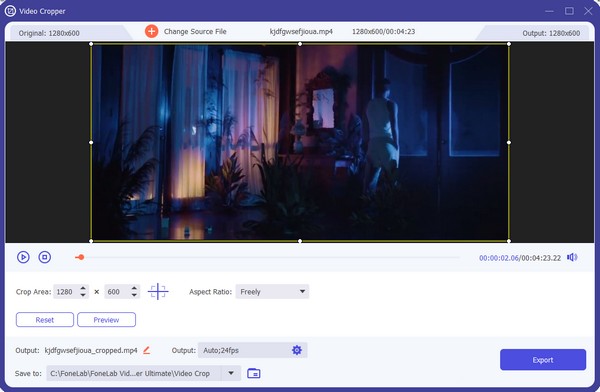Click top-right crop corner handle
The image size is (600, 392).
click(509, 44)
